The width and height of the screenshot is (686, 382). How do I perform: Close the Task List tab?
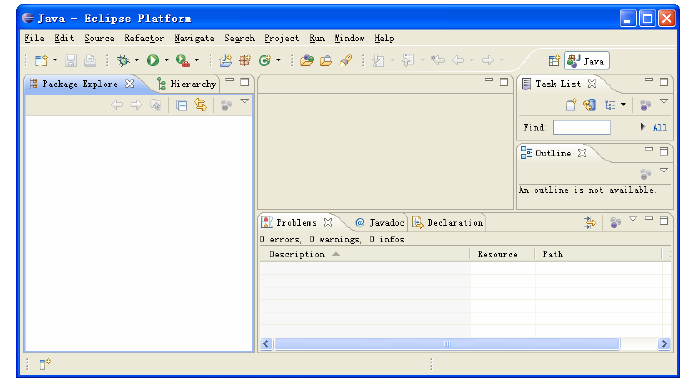tap(592, 84)
